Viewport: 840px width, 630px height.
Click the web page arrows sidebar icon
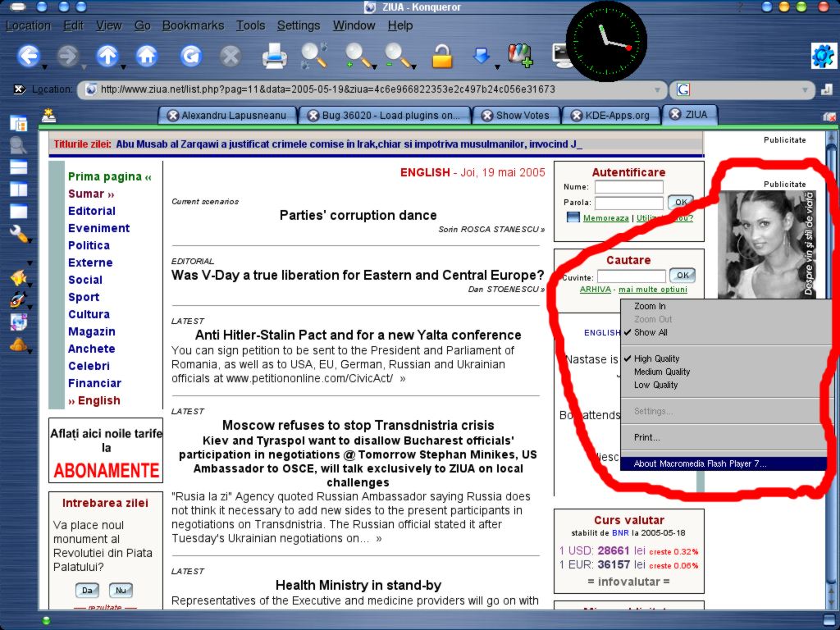(18, 322)
